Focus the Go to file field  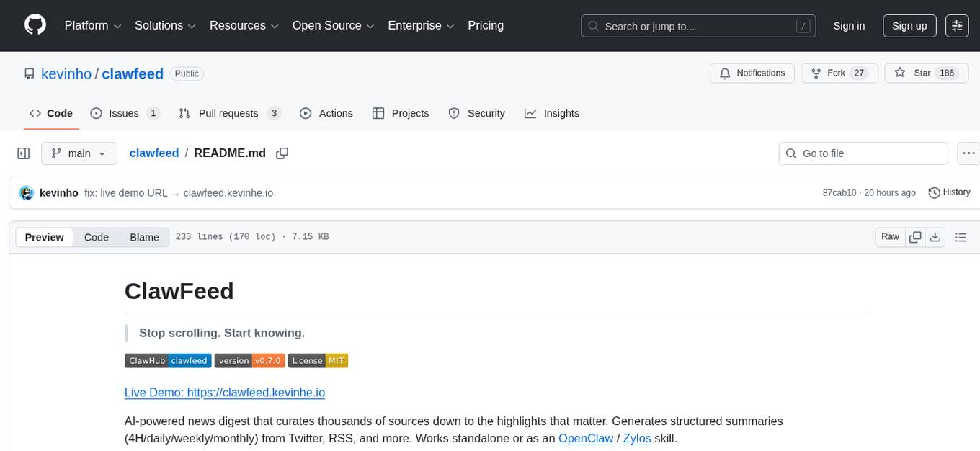coord(863,153)
